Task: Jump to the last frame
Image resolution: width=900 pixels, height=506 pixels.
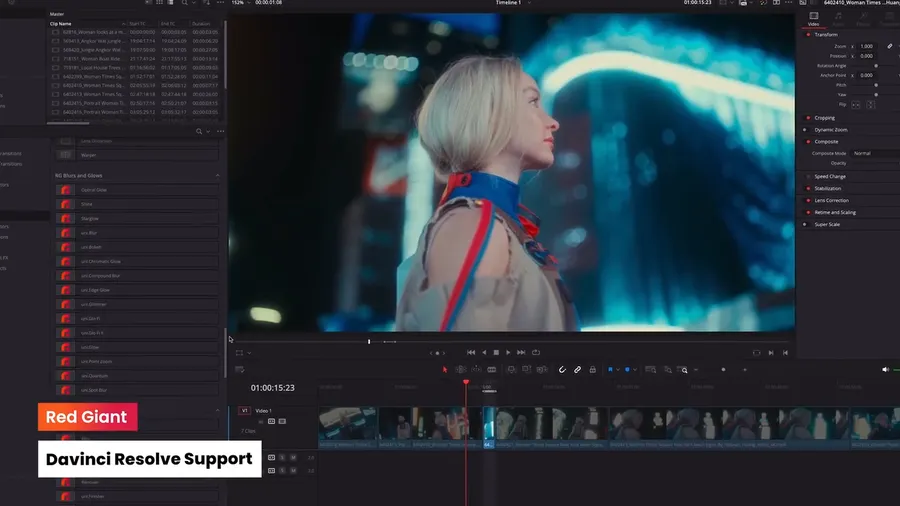Action: click(x=521, y=352)
